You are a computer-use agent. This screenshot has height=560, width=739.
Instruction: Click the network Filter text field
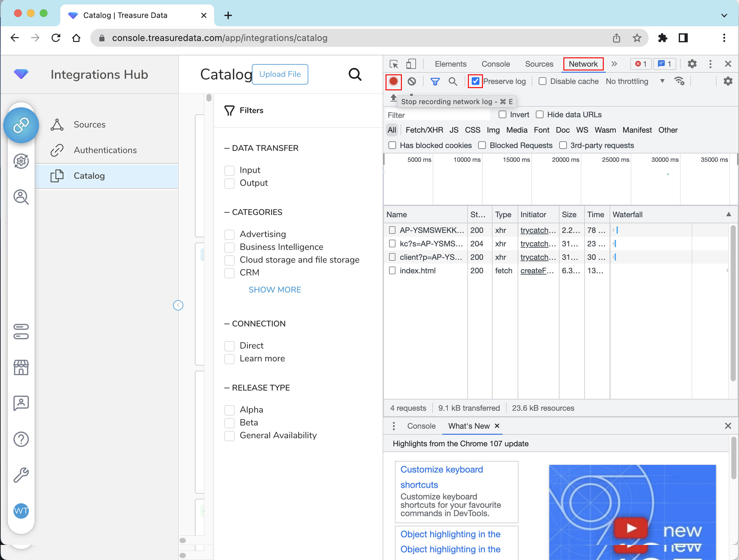(438, 115)
